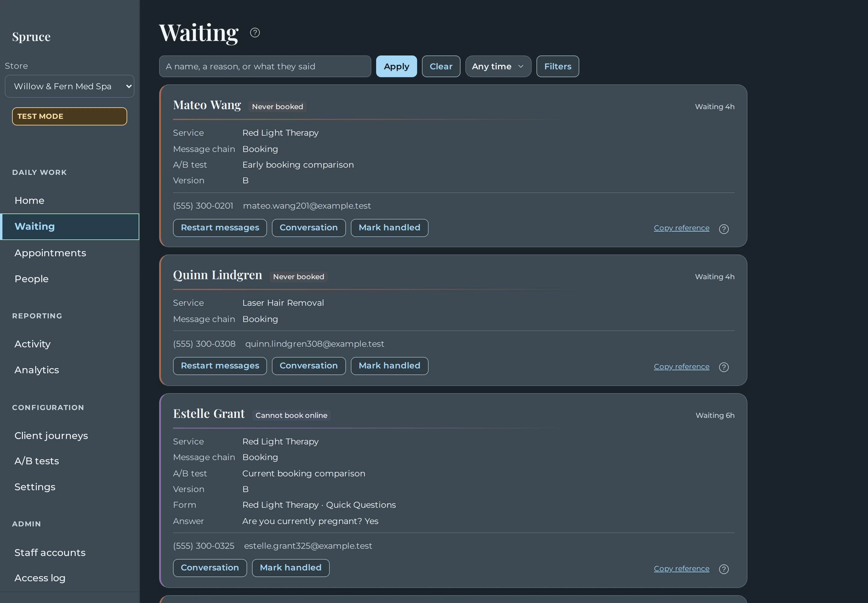
Task: Click help icon in Quinn Lindgren card
Action: (724, 367)
